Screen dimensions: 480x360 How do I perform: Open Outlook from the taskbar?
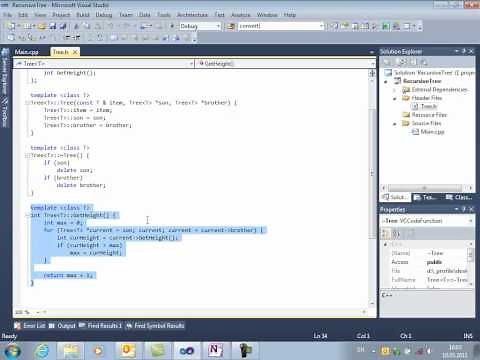(128, 351)
